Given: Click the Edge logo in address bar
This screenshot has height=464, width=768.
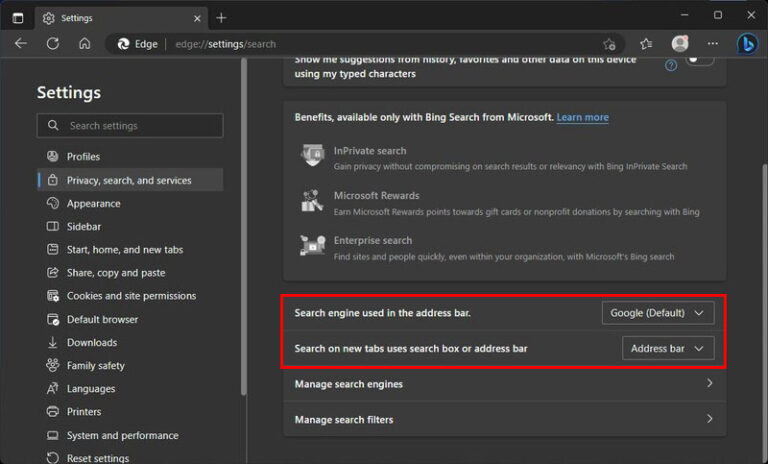Looking at the screenshot, I should (123, 44).
